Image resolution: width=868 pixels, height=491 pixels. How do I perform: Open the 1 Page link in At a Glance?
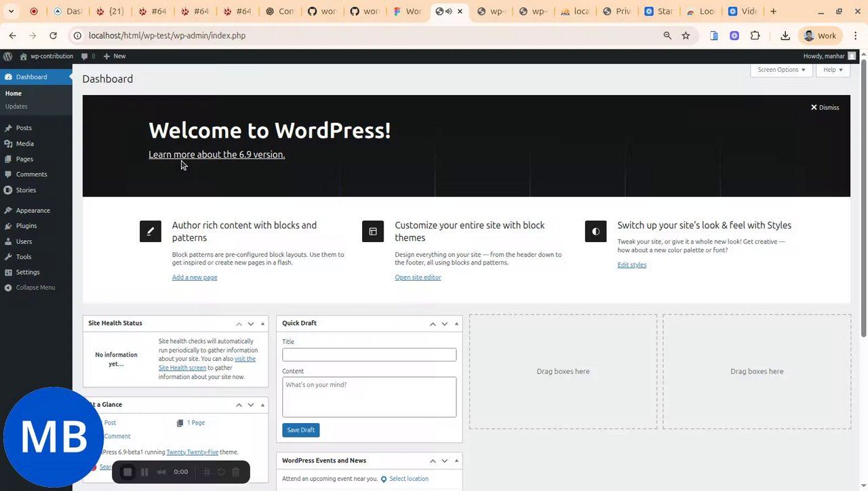pyautogui.click(x=195, y=423)
